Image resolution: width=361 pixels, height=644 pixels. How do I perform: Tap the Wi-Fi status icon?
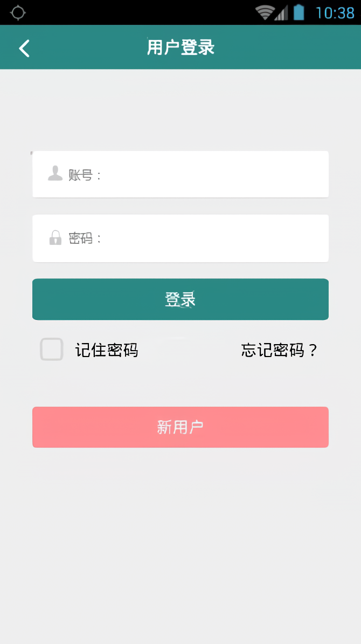click(265, 12)
